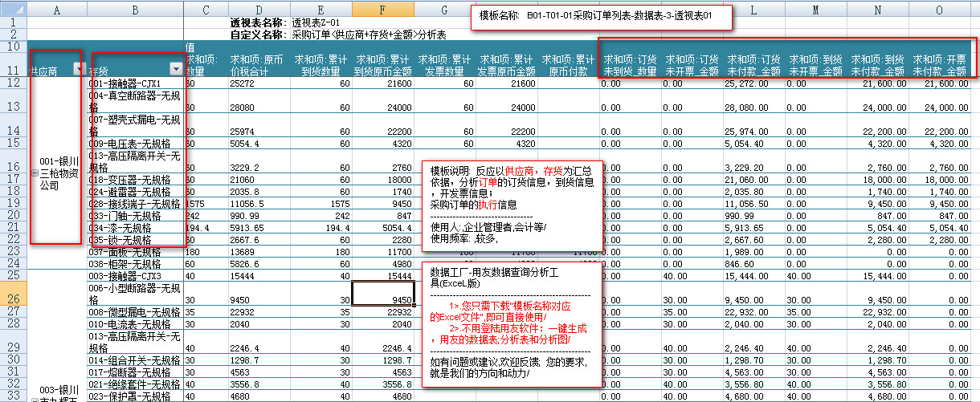Collapse the 003-银川 supplier group
Screen dimensions: 980x402
click(33, 398)
